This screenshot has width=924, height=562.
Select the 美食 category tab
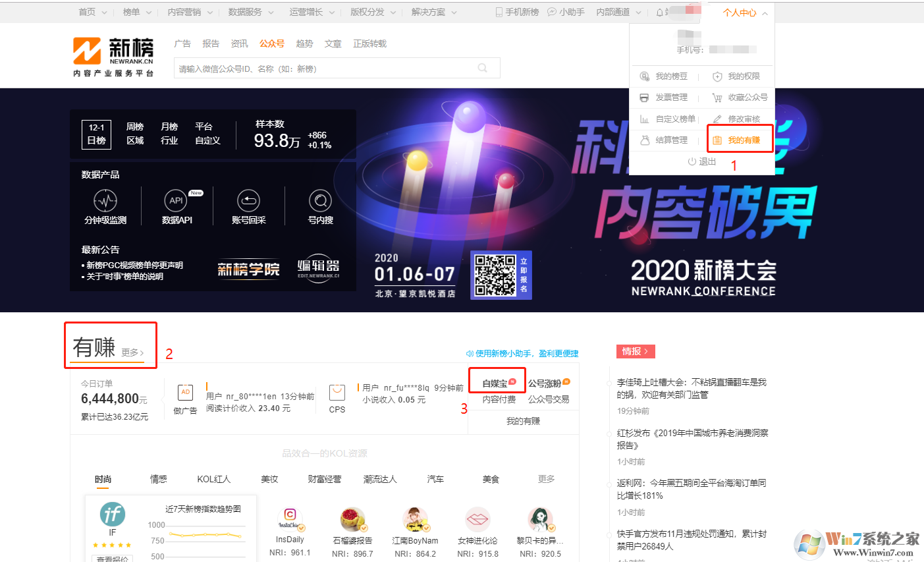pos(490,479)
